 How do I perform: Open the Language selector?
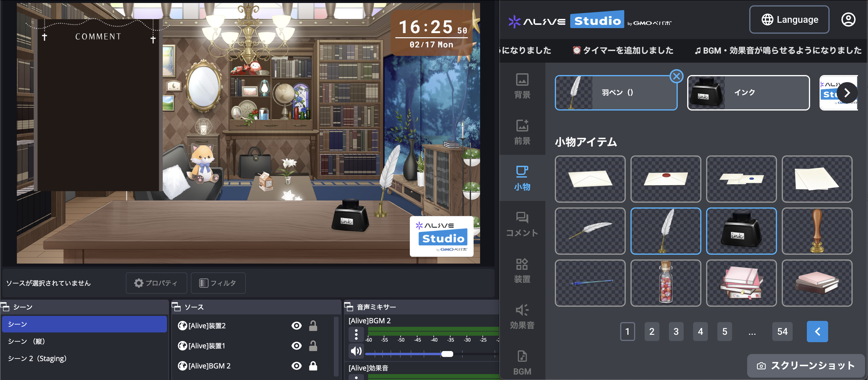point(789,20)
